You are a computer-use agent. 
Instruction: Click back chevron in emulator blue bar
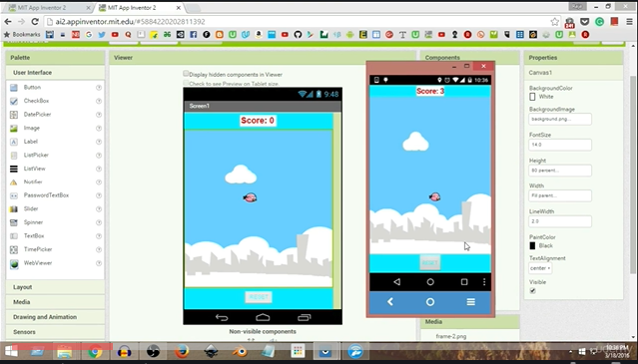click(389, 302)
